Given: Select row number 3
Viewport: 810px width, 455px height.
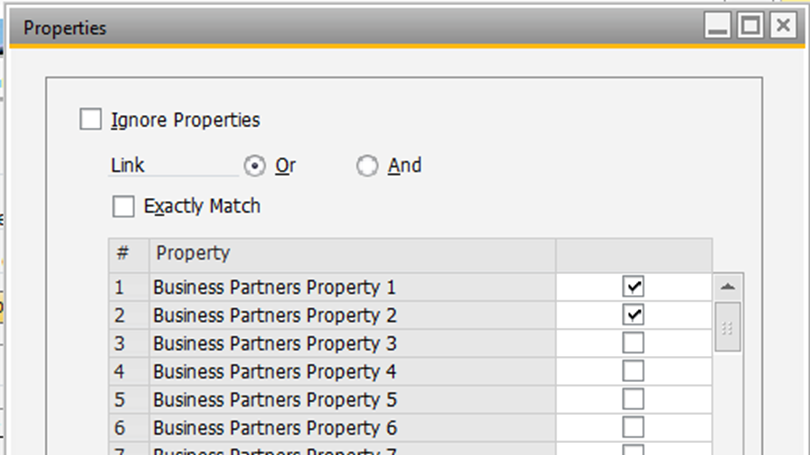Looking at the screenshot, I should click(x=120, y=343).
